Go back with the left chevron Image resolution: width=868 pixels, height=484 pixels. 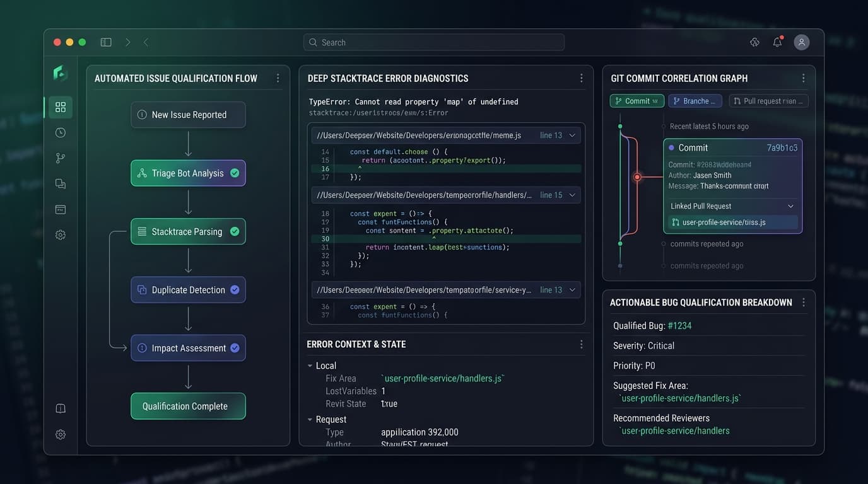coord(146,42)
